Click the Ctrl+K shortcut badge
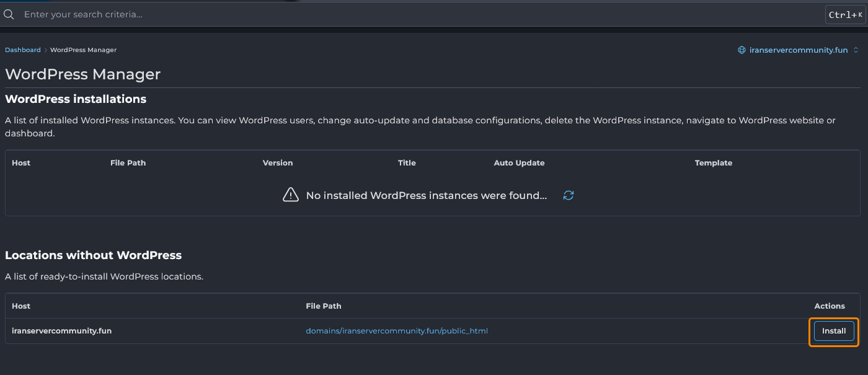This screenshot has width=868, height=375. click(846, 14)
